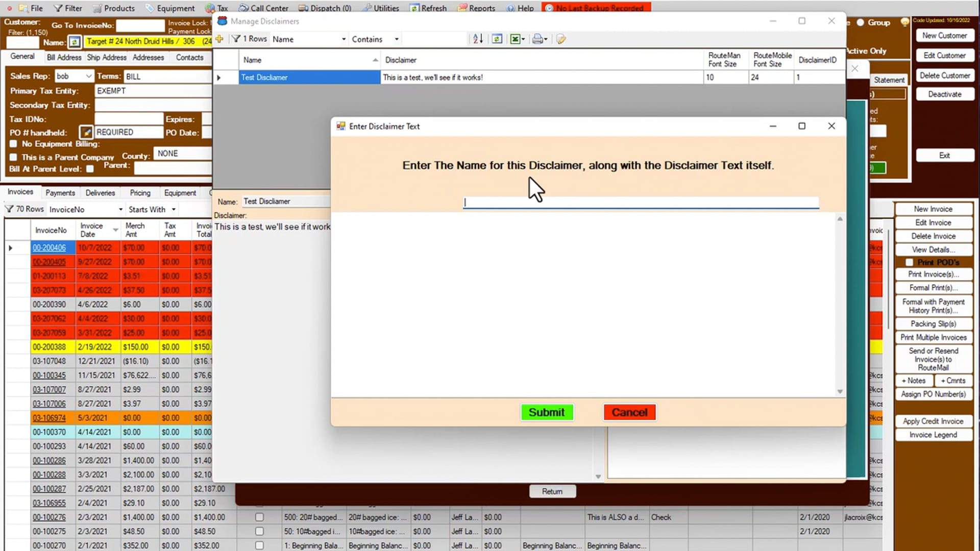Screen dimensions: 980x551
Task: Click the row selector arrow for Test Disclaimer
Action: click(x=219, y=78)
